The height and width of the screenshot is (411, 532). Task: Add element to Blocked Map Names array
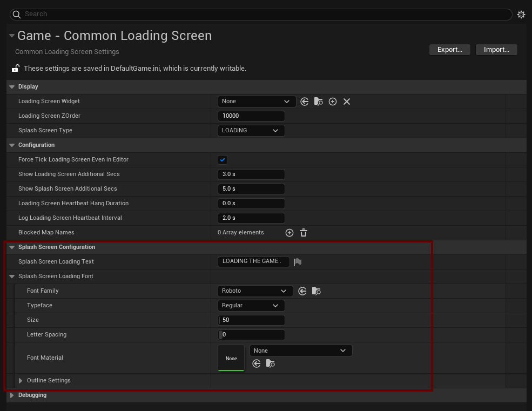(x=289, y=233)
